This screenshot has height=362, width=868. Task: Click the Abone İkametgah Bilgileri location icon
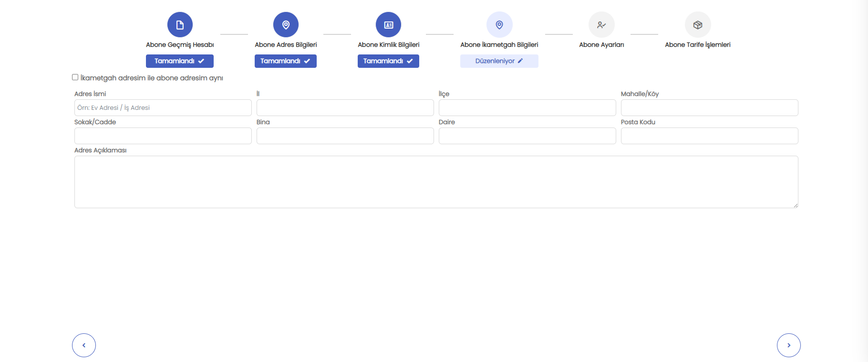click(x=499, y=25)
